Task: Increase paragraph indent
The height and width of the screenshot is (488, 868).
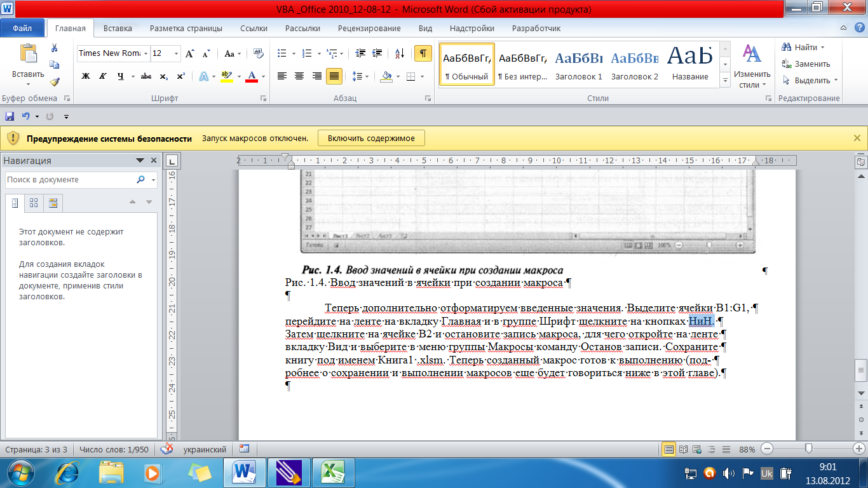Action: click(x=377, y=53)
